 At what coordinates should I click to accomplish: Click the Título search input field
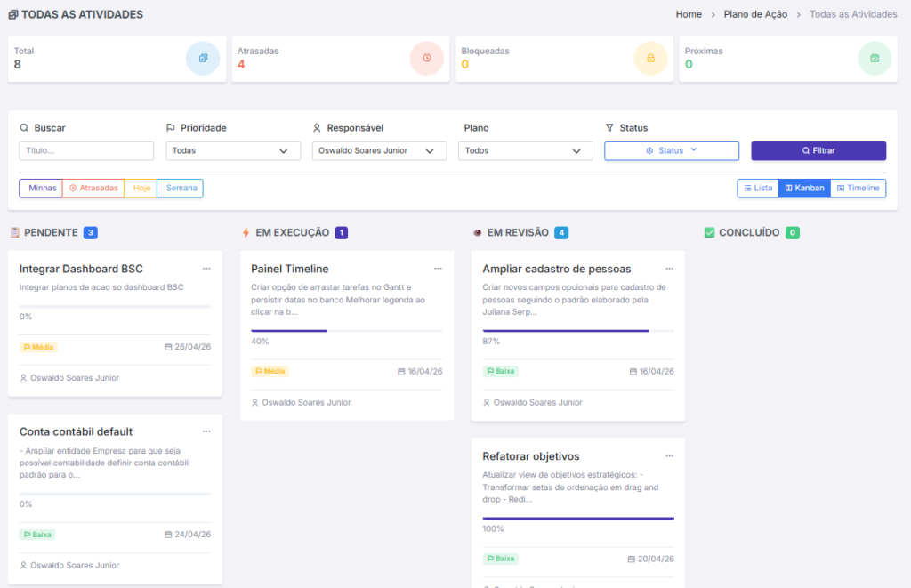[x=85, y=150]
